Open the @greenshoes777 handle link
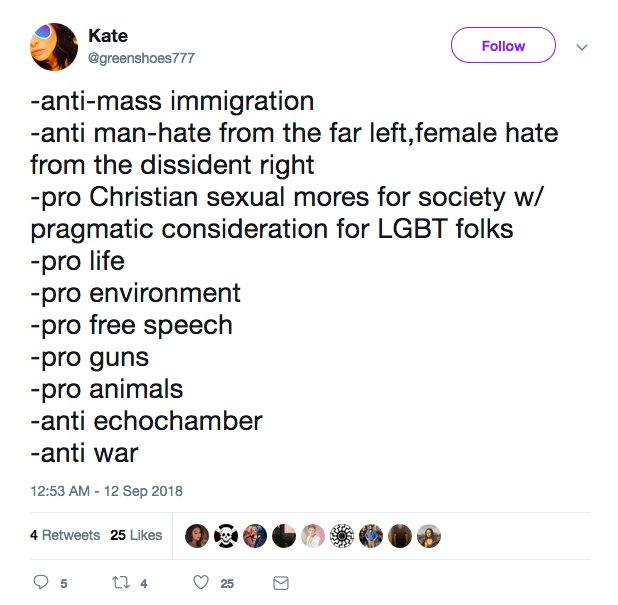Screen dimensions: 618x605 pos(141,58)
